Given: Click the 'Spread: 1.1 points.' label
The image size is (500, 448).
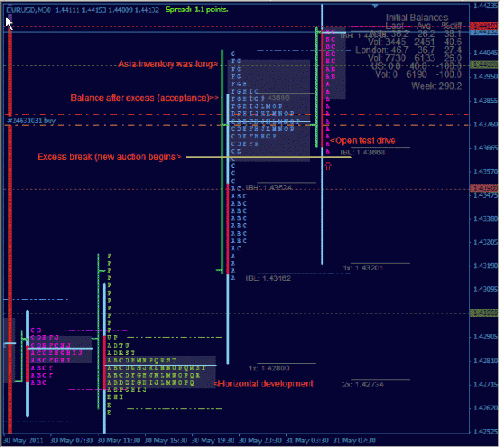Looking at the screenshot, I should [x=197, y=10].
